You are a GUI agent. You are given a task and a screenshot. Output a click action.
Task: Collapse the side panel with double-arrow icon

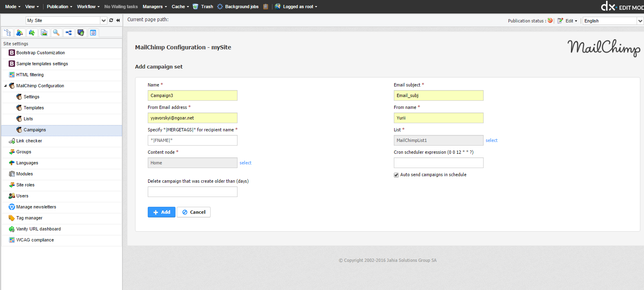click(118, 20)
